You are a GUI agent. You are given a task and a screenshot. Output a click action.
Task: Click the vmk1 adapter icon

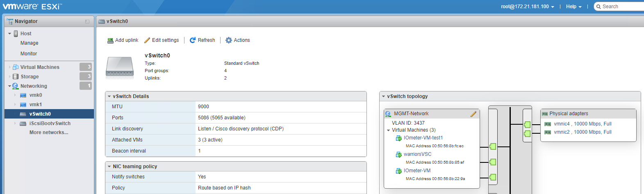(x=23, y=105)
